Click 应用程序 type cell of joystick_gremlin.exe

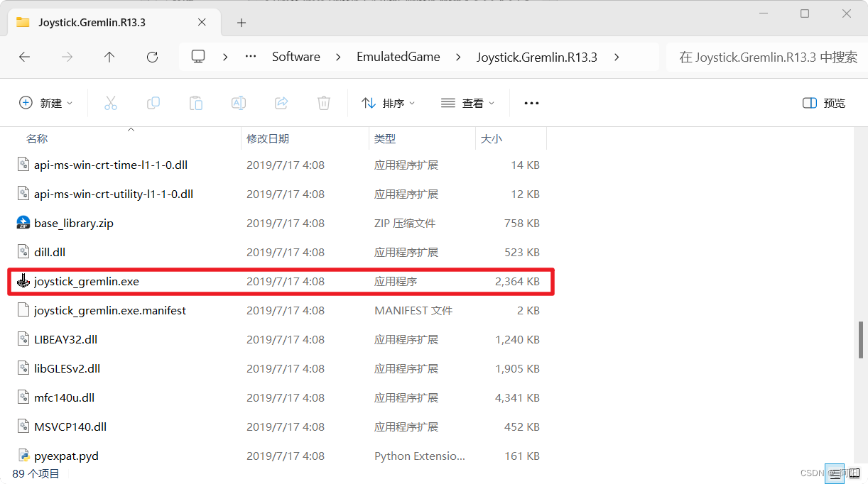[396, 281]
